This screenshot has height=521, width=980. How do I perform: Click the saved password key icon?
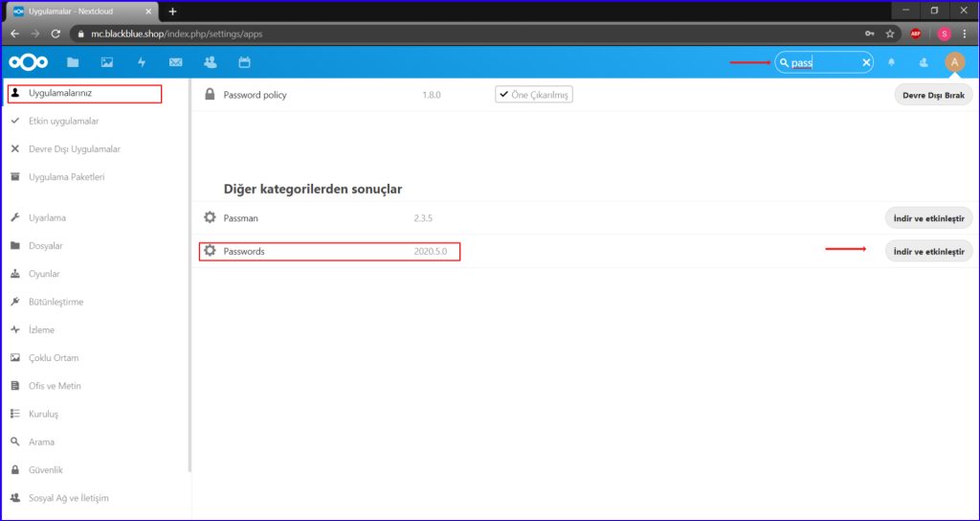(869, 34)
